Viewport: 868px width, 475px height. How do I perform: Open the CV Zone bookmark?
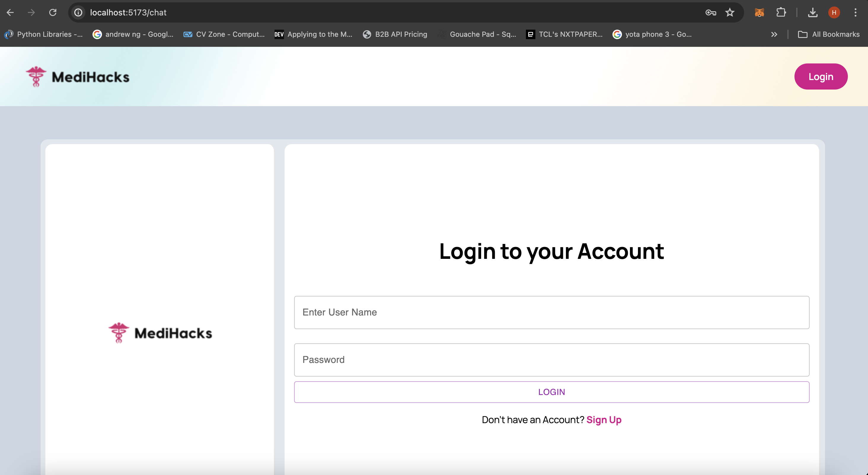click(x=224, y=34)
